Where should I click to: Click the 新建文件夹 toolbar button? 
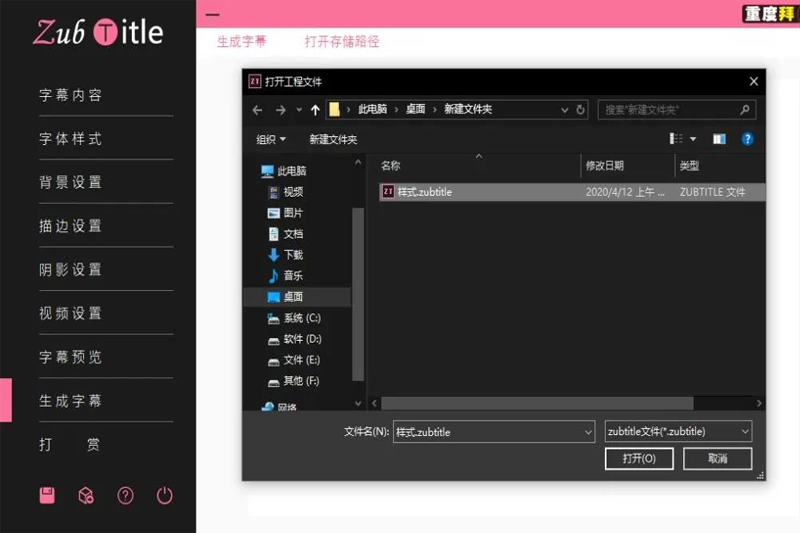(333, 139)
